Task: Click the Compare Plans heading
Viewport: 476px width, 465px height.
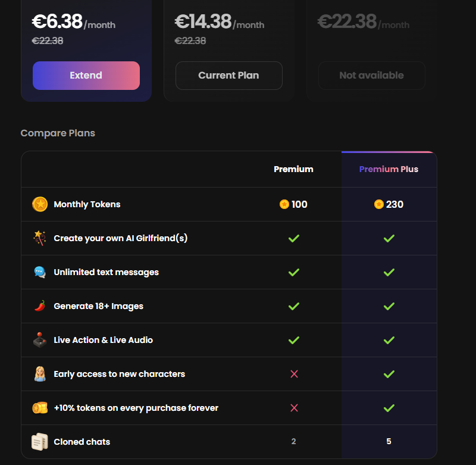Action: (x=58, y=133)
